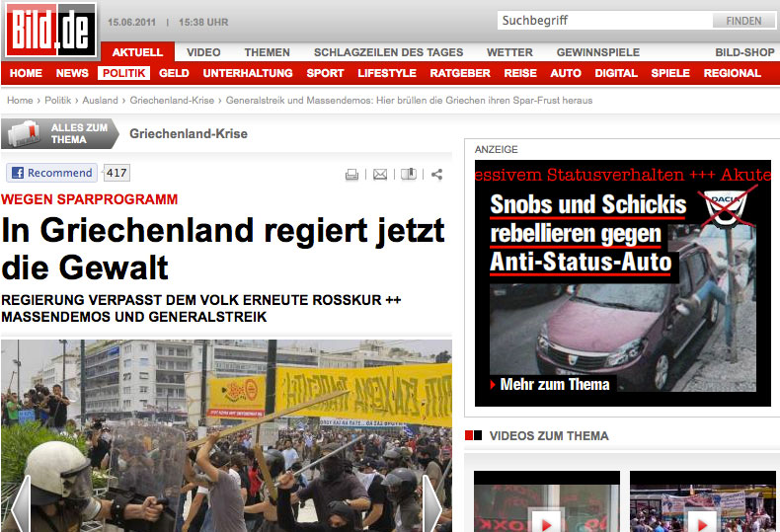Open the Schlagzeilen des Tages tab
This screenshot has height=532, width=780.
click(x=388, y=52)
